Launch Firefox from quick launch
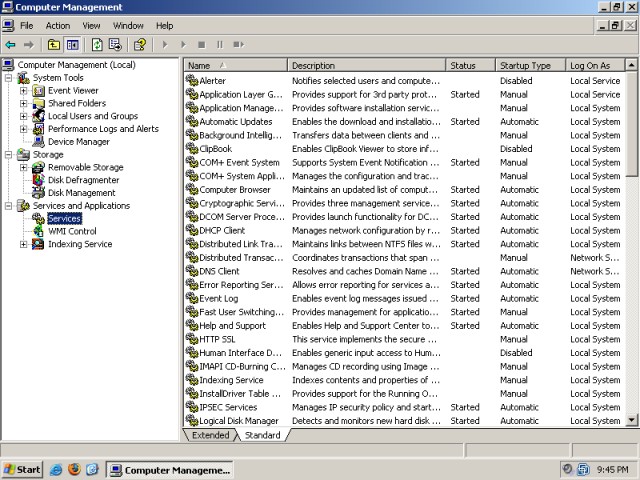The width and height of the screenshot is (640, 480). [x=74, y=470]
